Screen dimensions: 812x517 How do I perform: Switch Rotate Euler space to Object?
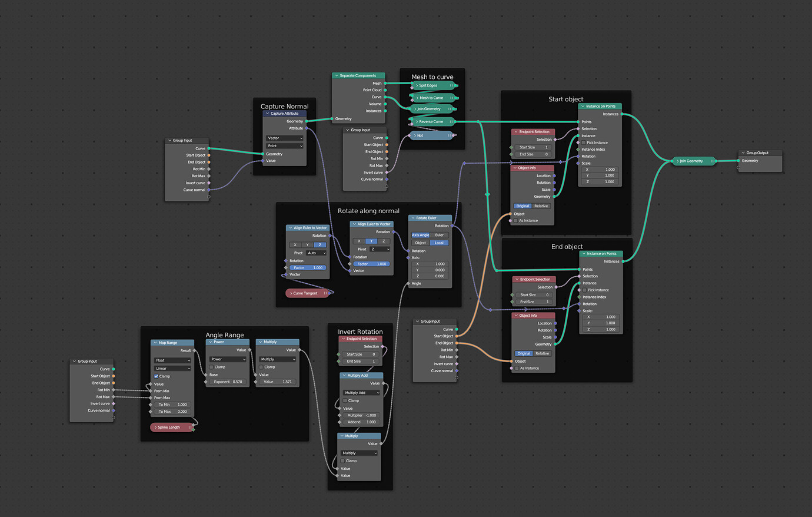421,243
